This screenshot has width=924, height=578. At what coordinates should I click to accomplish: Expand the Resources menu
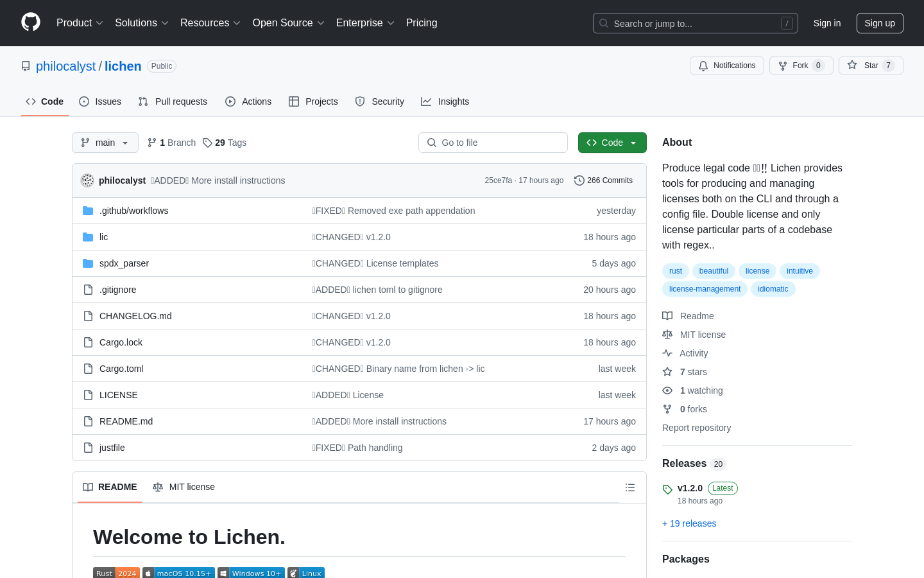click(x=210, y=23)
